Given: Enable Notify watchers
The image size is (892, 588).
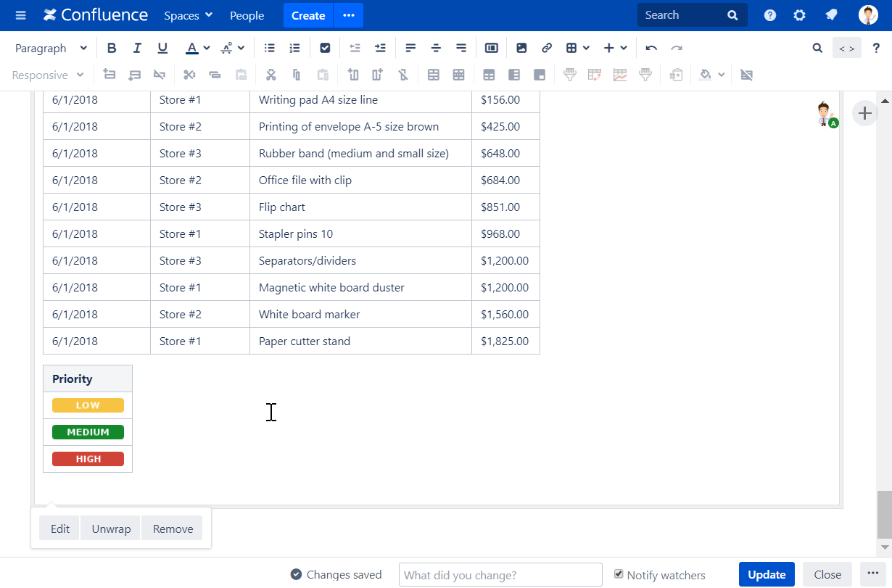Looking at the screenshot, I should click(619, 574).
